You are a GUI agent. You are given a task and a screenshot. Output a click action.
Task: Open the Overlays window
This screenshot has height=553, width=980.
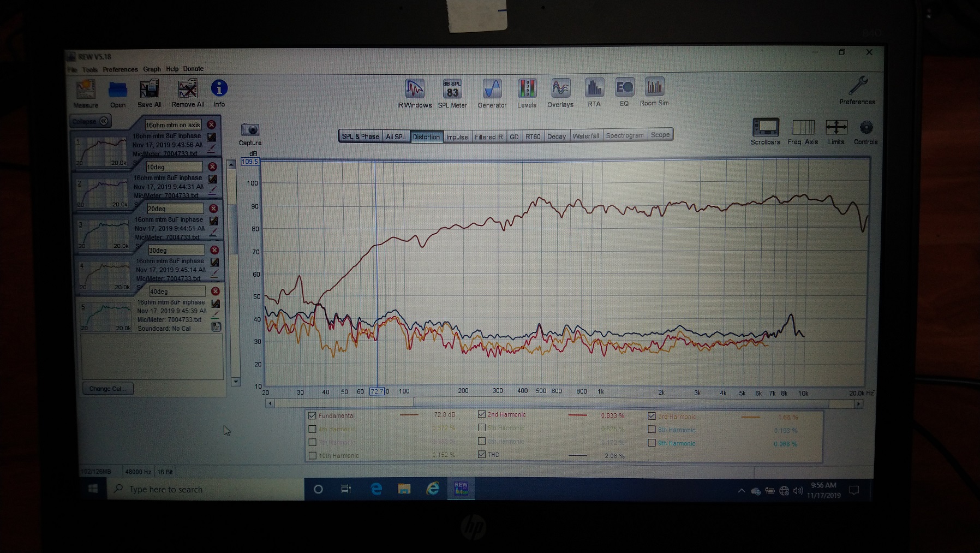560,88
